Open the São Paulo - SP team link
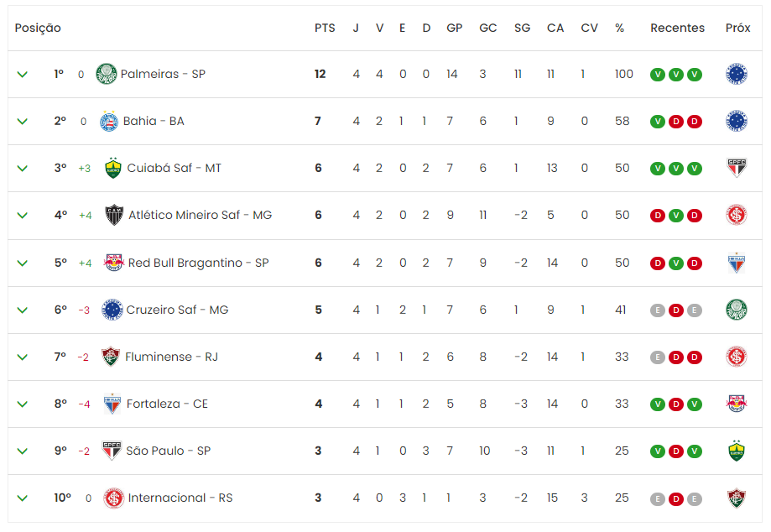 (168, 451)
